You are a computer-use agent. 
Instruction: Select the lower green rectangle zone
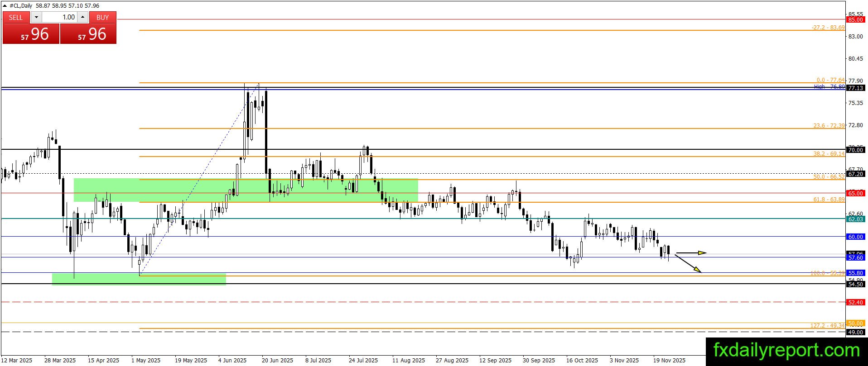pyautogui.click(x=139, y=279)
